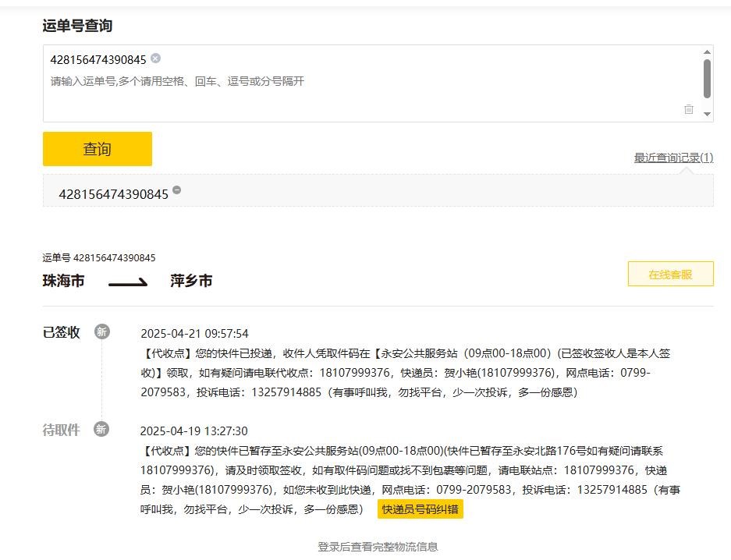Select the 待取件 status label
Screen dimensions: 731x560
coord(61,430)
